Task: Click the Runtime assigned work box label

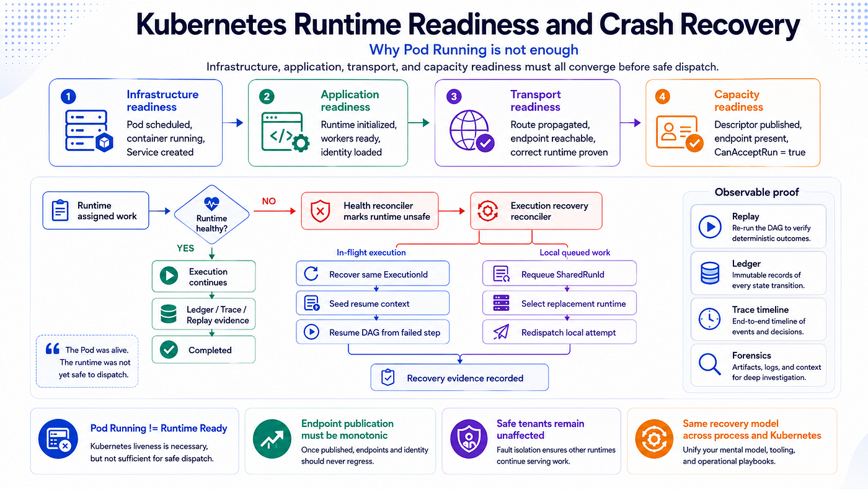Action: 107,211
